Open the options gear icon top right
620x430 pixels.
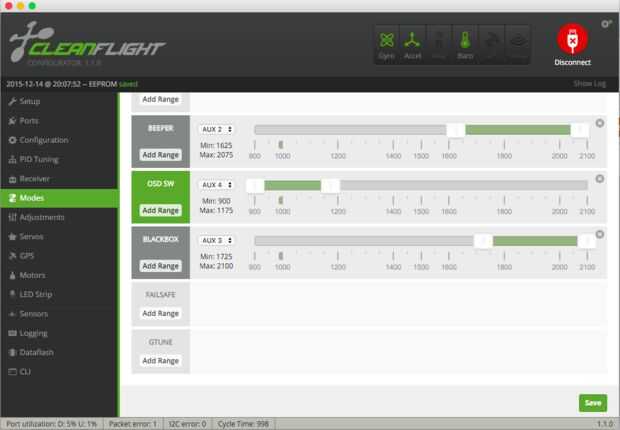click(606, 24)
